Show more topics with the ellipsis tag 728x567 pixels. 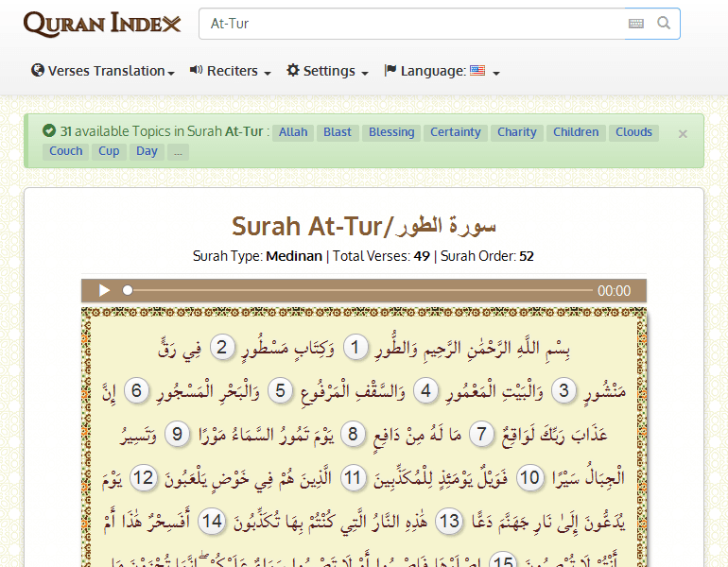(x=176, y=151)
